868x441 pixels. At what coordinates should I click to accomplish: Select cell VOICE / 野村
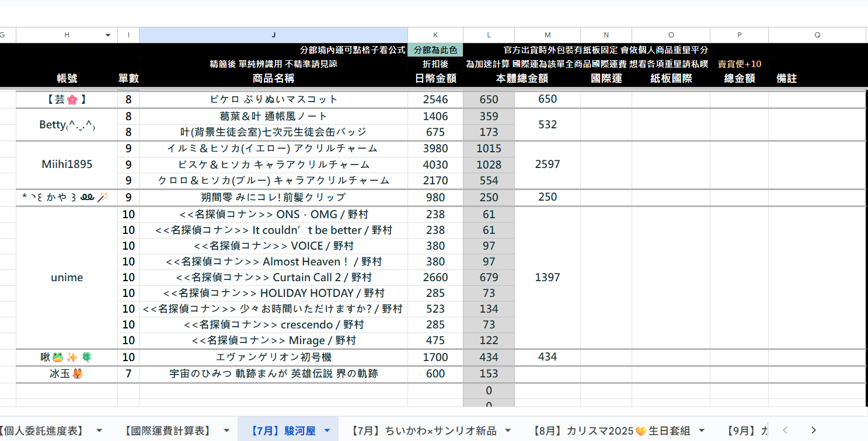[273, 246]
